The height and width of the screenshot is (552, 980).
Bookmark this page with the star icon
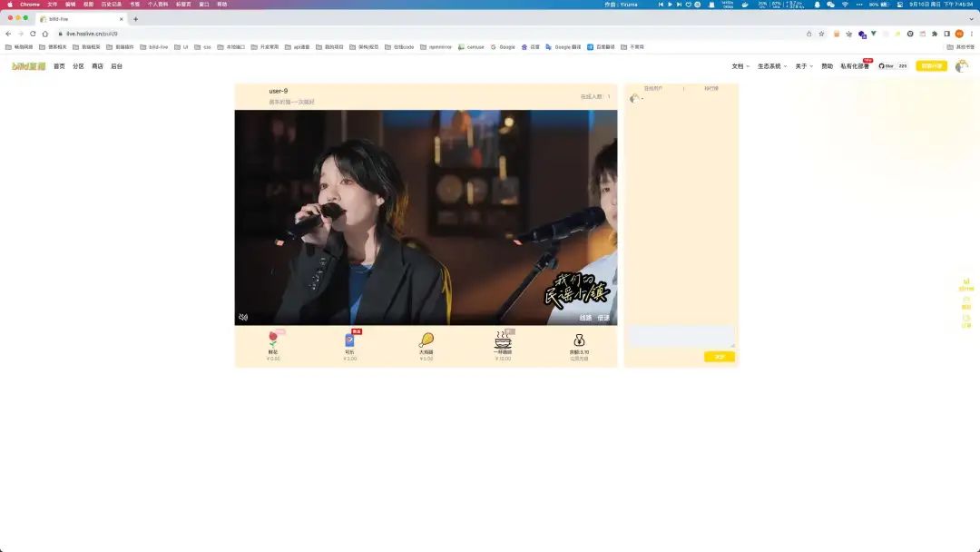(x=821, y=34)
